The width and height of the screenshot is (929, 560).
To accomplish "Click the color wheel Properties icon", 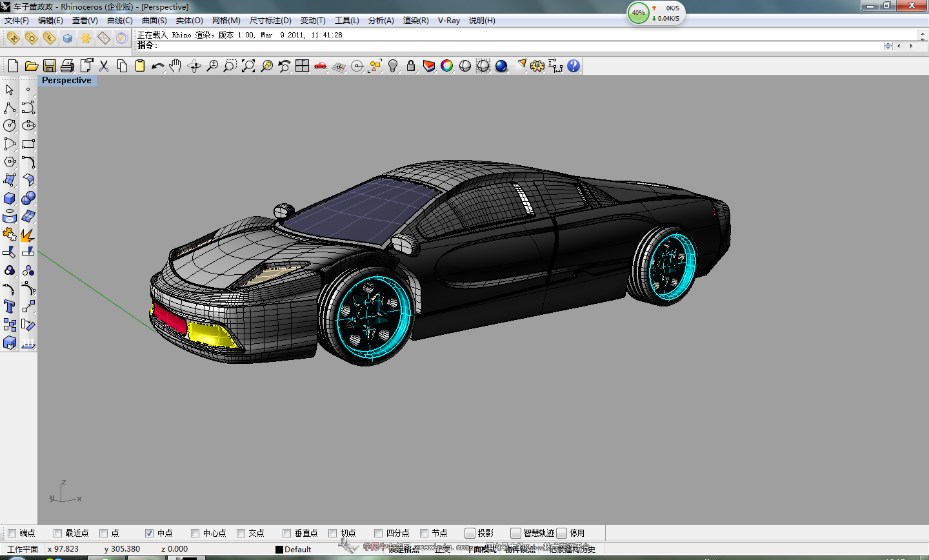I will pyautogui.click(x=447, y=66).
